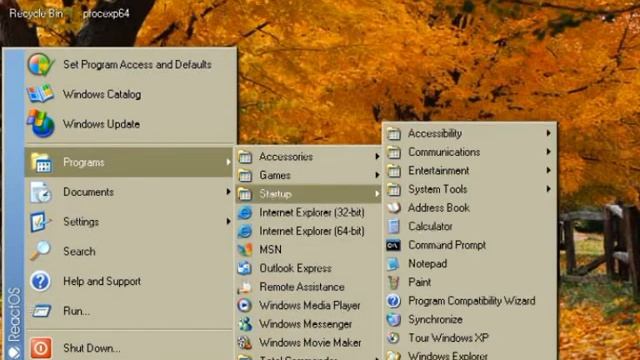Viewport: 640px width, 360px height.
Task: Click the Windows Movie Maker icon
Action: tap(245, 343)
